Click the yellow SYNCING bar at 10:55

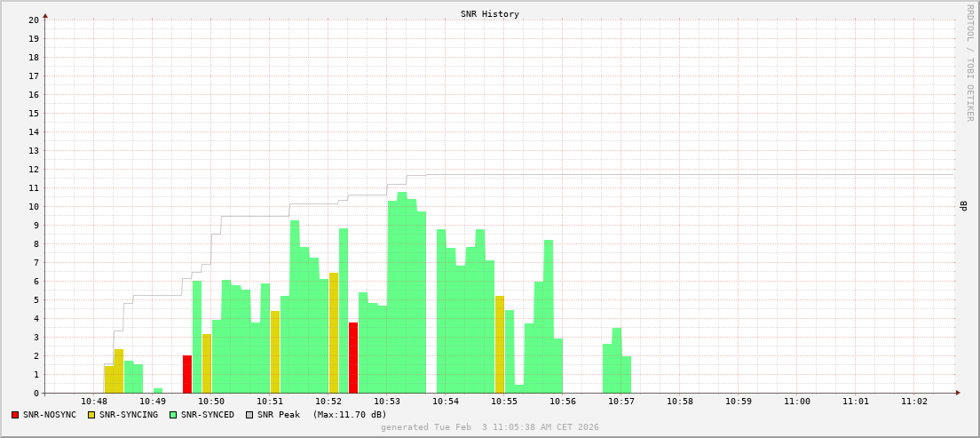[500, 344]
